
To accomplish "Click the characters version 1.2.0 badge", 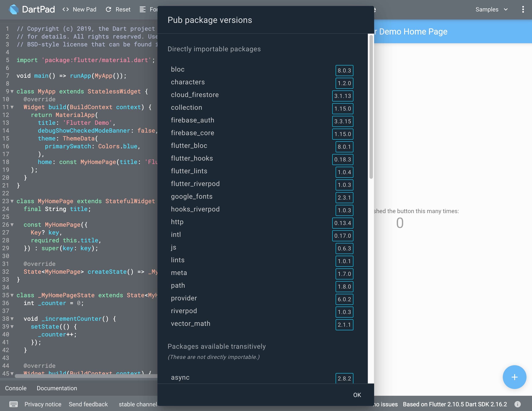I will click(344, 83).
